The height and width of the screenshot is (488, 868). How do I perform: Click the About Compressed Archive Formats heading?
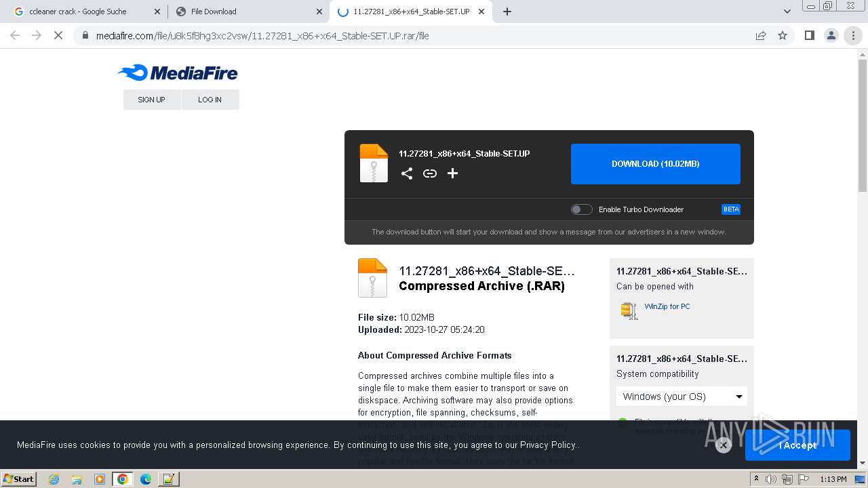pyautogui.click(x=435, y=355)
